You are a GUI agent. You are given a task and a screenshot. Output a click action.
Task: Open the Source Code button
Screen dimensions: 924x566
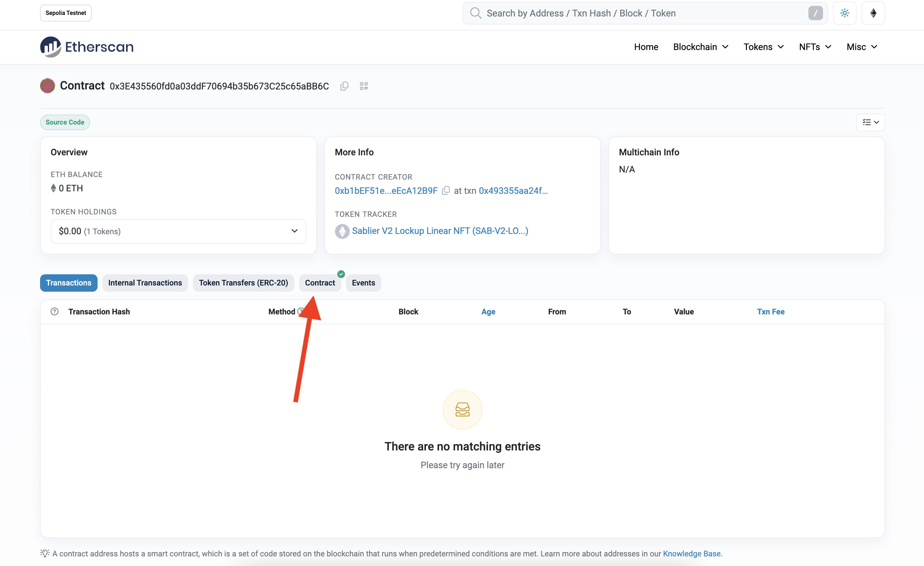[64, 121]
